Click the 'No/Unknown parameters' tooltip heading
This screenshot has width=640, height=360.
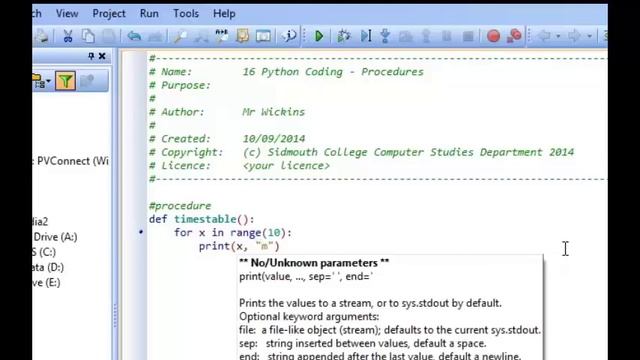pyautogui.click(x=314, y=263)
